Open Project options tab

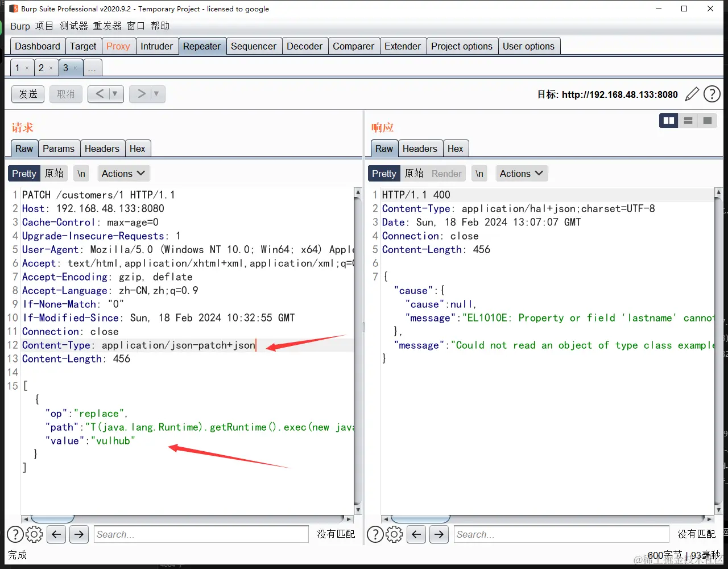pos(462,46)
